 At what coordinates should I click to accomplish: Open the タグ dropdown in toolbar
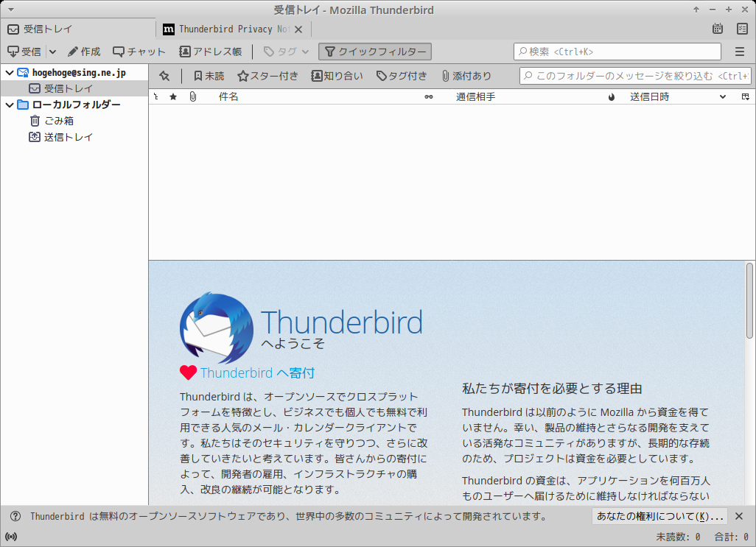287,52
